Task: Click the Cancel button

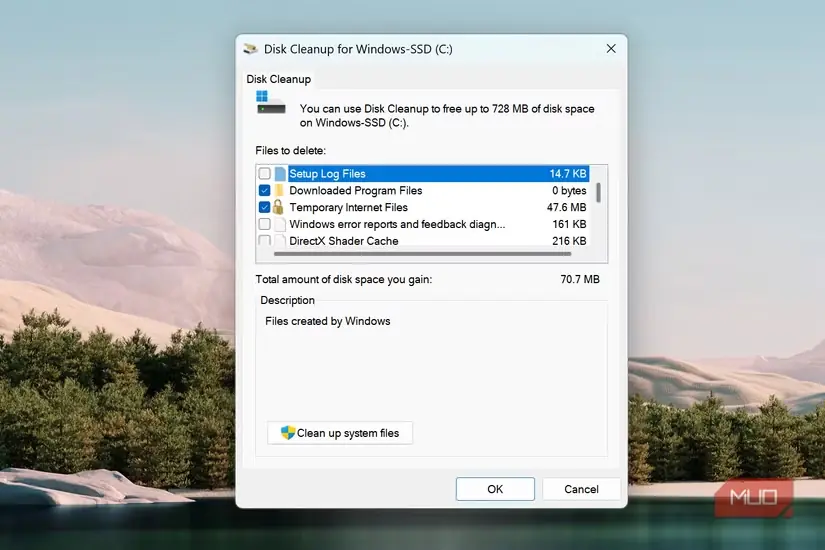Action: pyautogui.click(x=581, y=489)
